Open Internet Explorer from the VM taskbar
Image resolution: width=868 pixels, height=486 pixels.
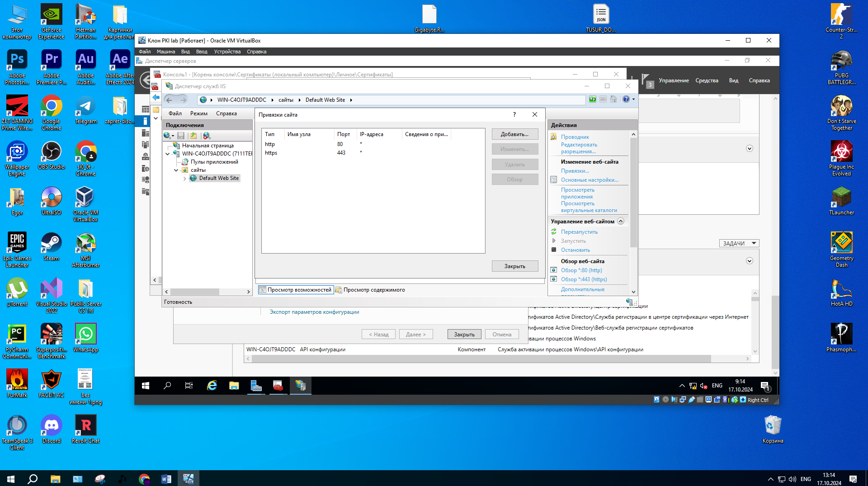point(212,386)
